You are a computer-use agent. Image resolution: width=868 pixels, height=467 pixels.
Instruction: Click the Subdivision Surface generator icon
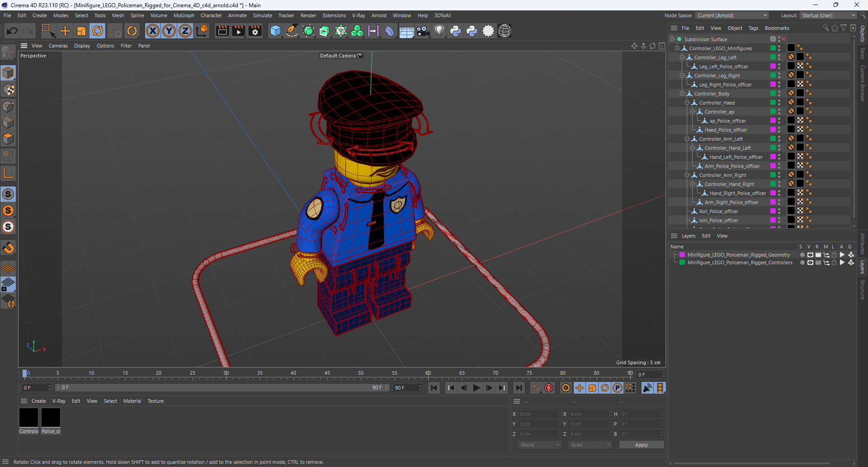pos(308,31)
